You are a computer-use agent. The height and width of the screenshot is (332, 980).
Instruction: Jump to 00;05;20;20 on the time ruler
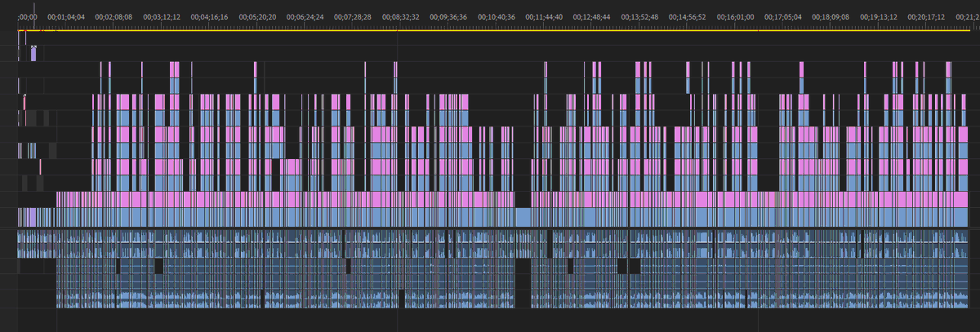click(x=258, y=16)
